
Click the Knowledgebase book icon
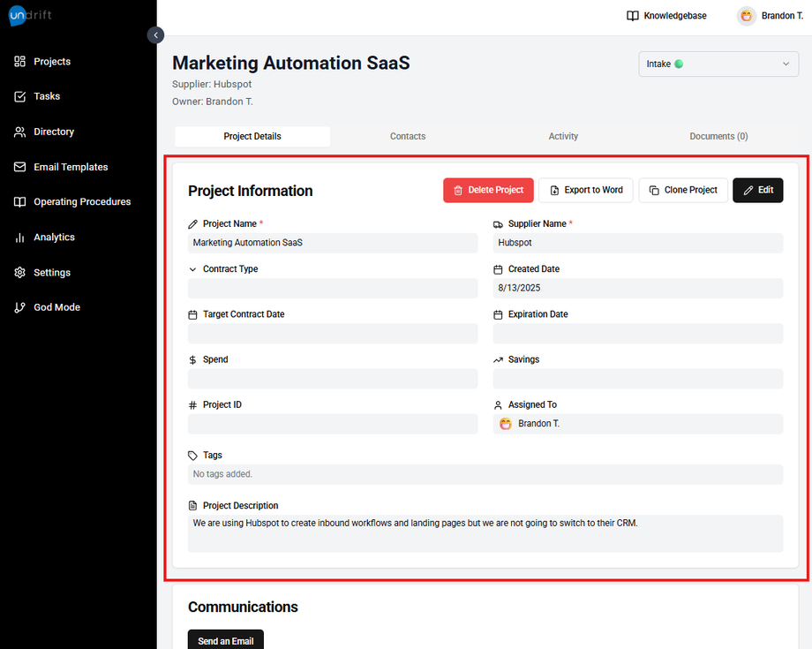[633, 16]
